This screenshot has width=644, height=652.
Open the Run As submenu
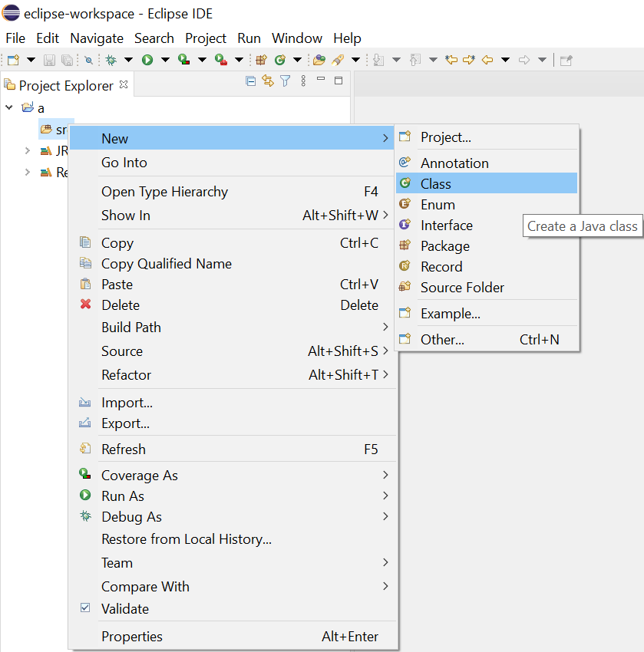coord(232,496)
